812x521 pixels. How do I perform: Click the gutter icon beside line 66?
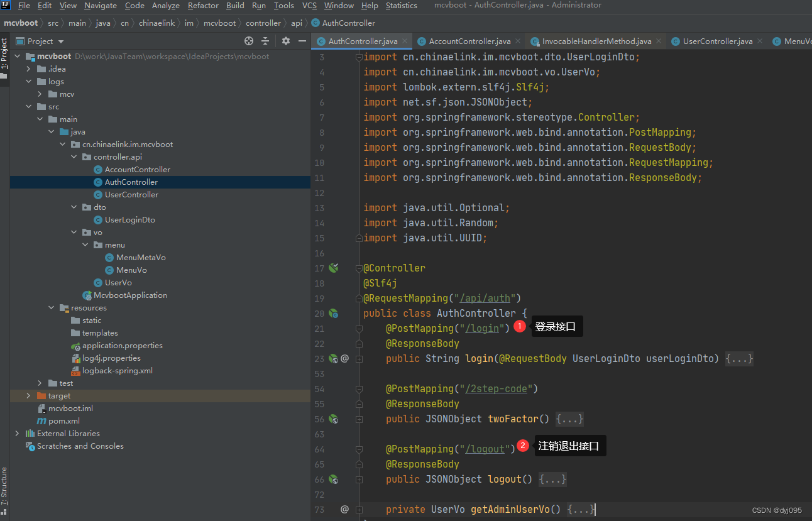pos(334,480)
